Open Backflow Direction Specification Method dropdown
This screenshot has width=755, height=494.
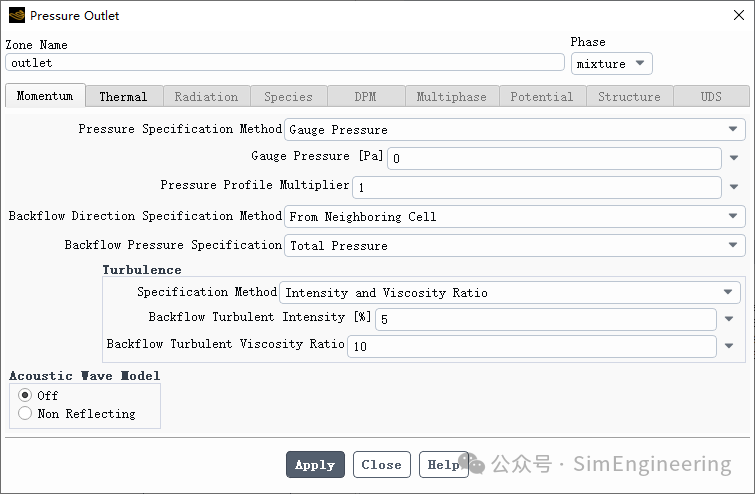[x=515, y=217]
